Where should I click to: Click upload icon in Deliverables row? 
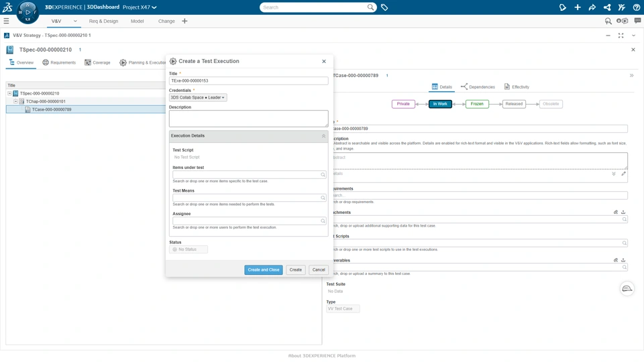click(623, 260)
